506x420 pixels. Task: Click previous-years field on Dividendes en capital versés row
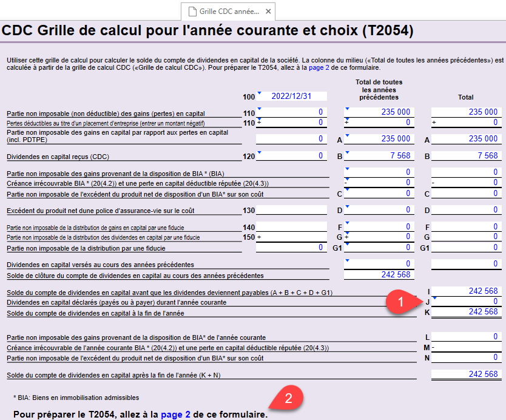click(x=379, y=264)
